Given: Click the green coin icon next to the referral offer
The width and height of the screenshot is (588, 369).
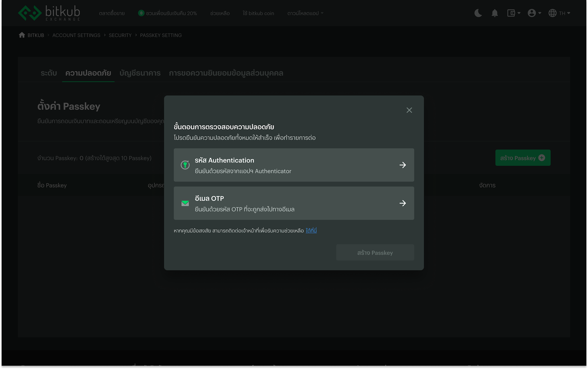Looking at the screenshot, I should point(142,13).
